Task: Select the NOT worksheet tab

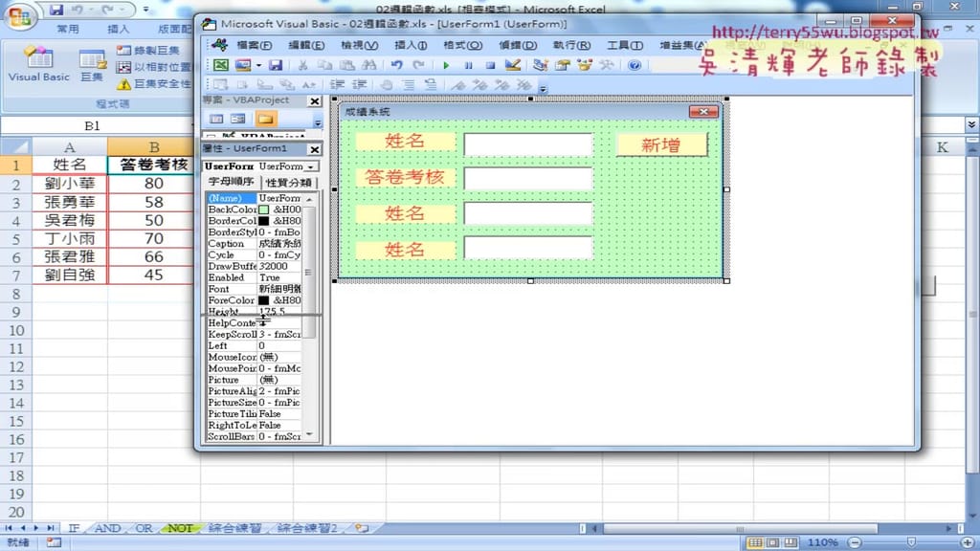Action: click(x=179, y=527)
